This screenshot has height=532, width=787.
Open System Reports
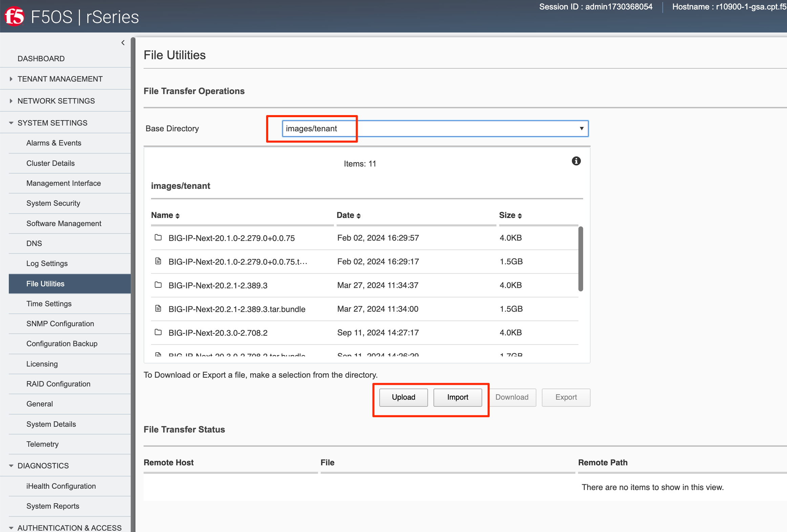(x=53, y=506)
